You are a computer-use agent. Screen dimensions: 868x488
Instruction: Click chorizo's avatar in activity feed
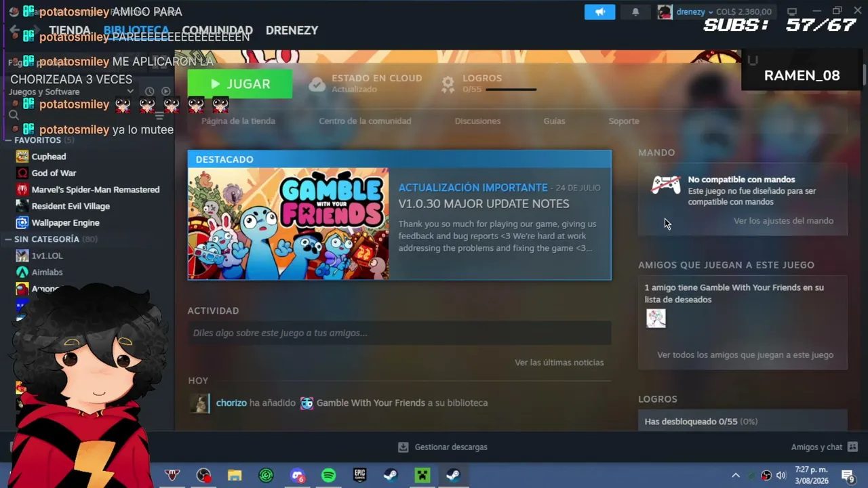click(x=199, y=403)
